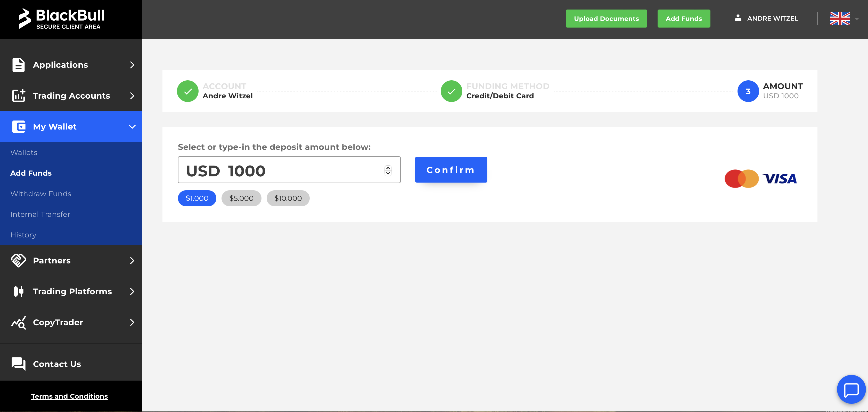Click the My Wallet icon
The image size is (868, 412).
pos(19,127)
